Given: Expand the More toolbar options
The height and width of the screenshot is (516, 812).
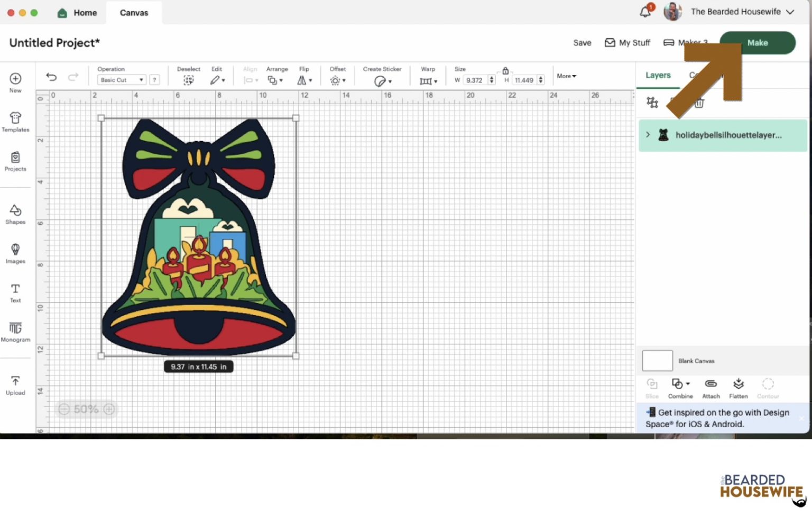Looking at the screenshot, I should click(x=566, y=76).
